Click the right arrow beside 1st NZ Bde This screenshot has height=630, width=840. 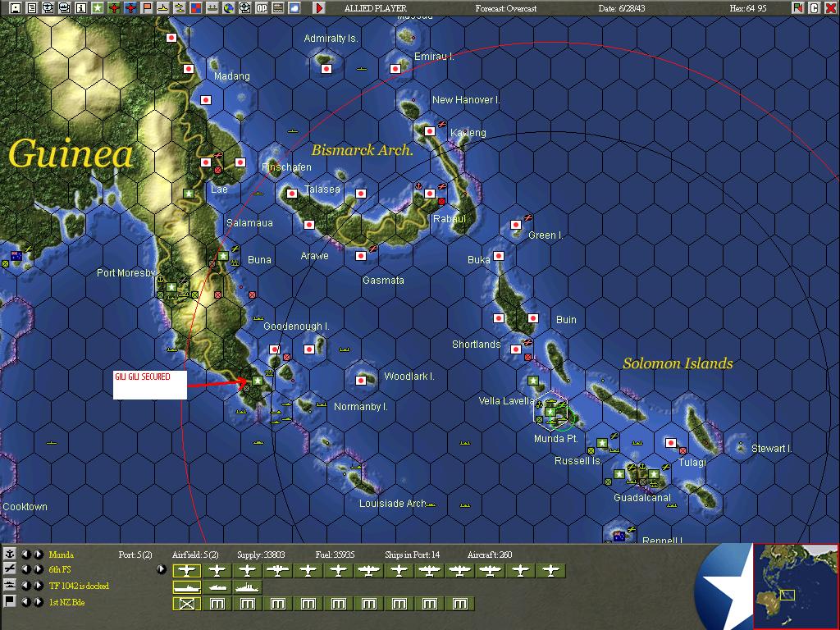(39, 602)
